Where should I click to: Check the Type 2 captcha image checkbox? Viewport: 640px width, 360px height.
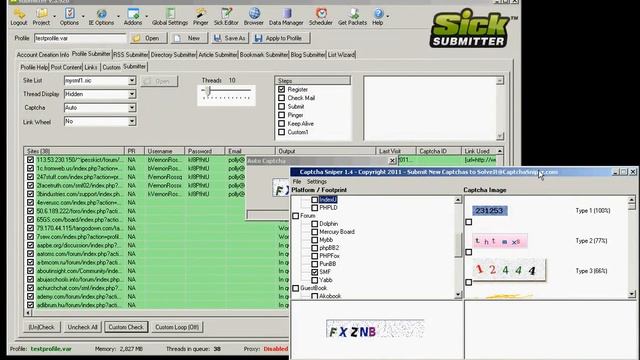coord(469,252)
